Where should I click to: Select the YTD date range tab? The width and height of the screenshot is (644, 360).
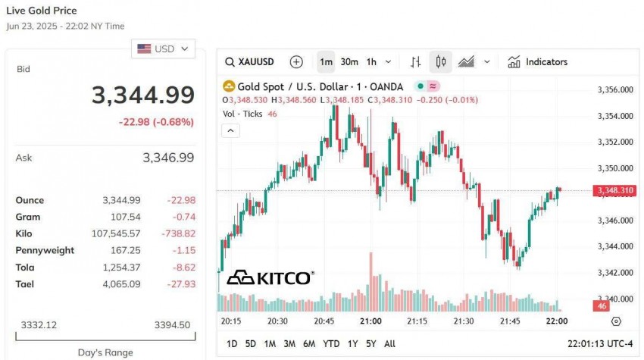click(330, 343)
